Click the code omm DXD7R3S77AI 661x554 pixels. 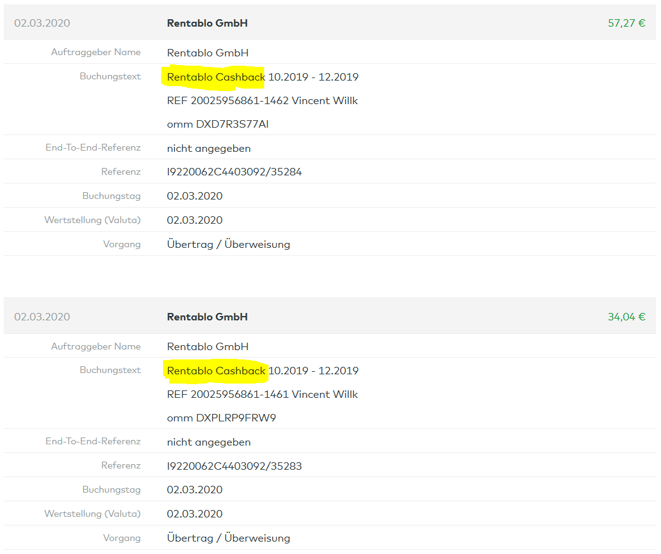218,124
